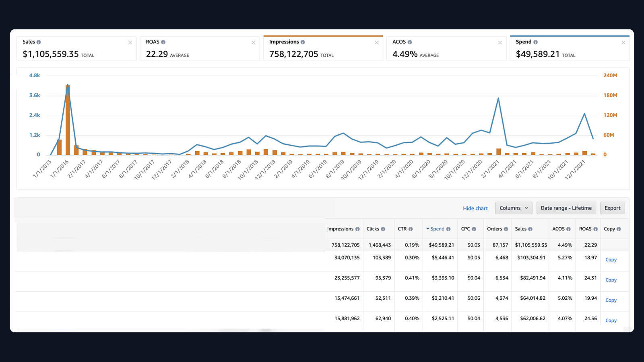Select the ROAS metric card
This screenshot has width=644, height=362.
[x=200, y=48]
